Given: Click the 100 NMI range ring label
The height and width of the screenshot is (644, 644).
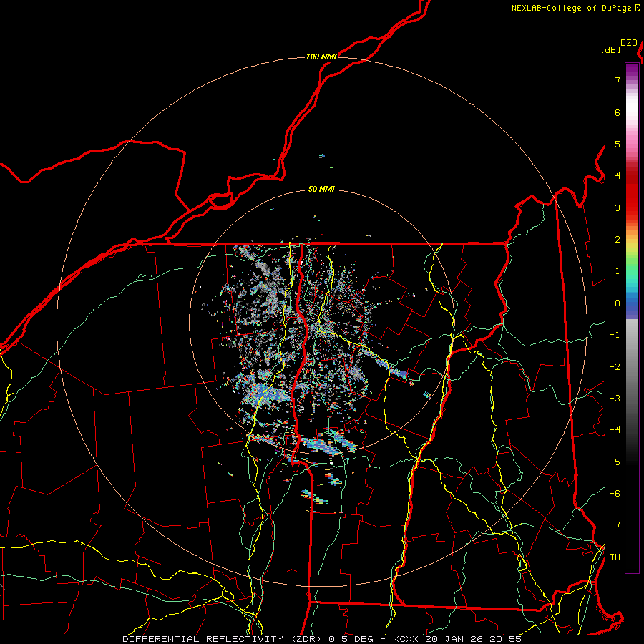Looking at the screenshot, I should click(x=321, y=57).
